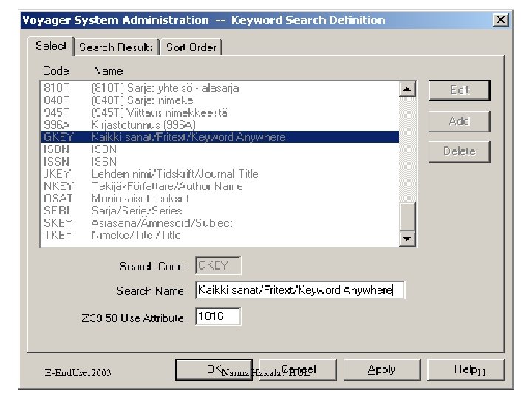Select the OSAT Moniosaiset teokset row

220,199
